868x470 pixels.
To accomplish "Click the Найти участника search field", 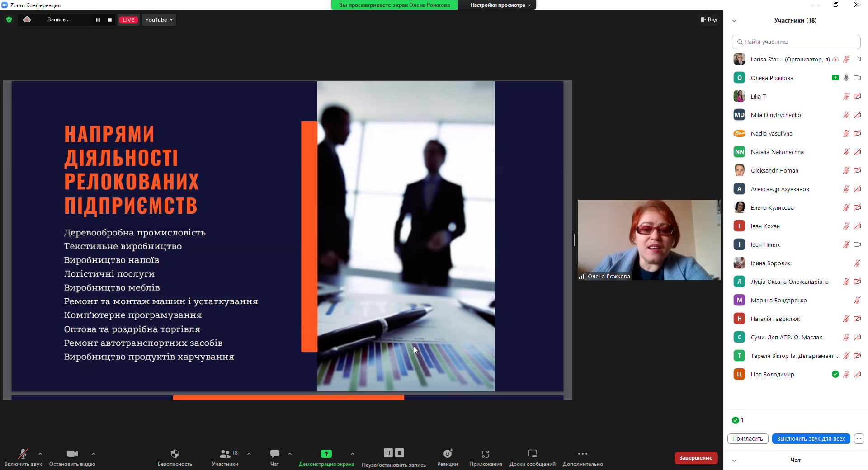I will (x=796, y=42).
